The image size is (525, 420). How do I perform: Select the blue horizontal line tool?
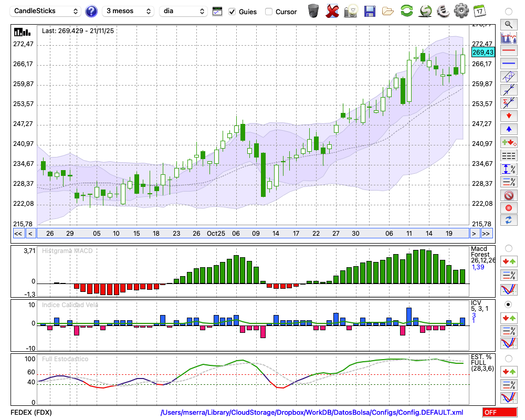click(x=509, y=64)
